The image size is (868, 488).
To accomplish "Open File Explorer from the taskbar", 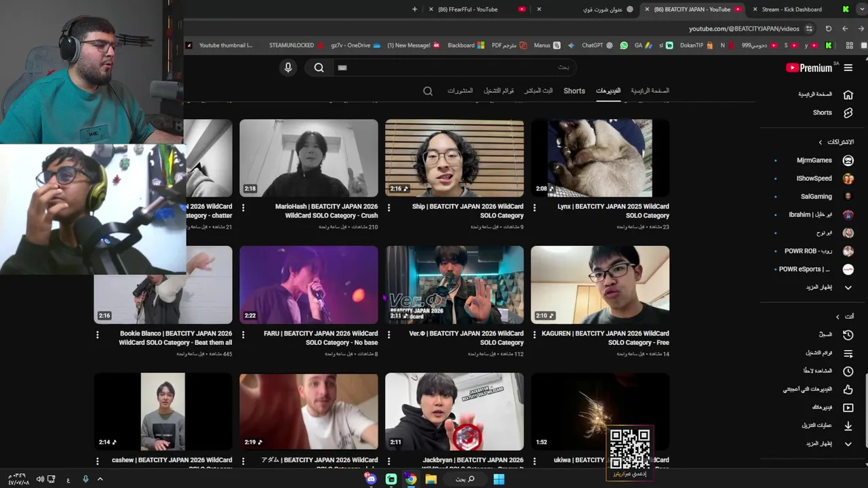I will point(431,479).
